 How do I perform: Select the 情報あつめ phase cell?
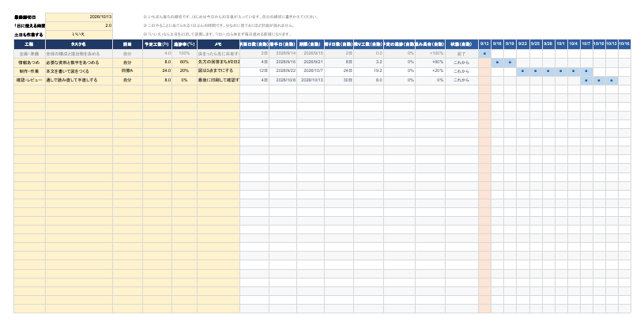tap(29, 63)
